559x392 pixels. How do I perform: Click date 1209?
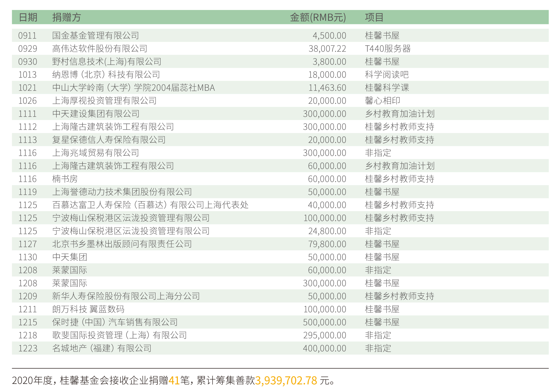(27, 296)
